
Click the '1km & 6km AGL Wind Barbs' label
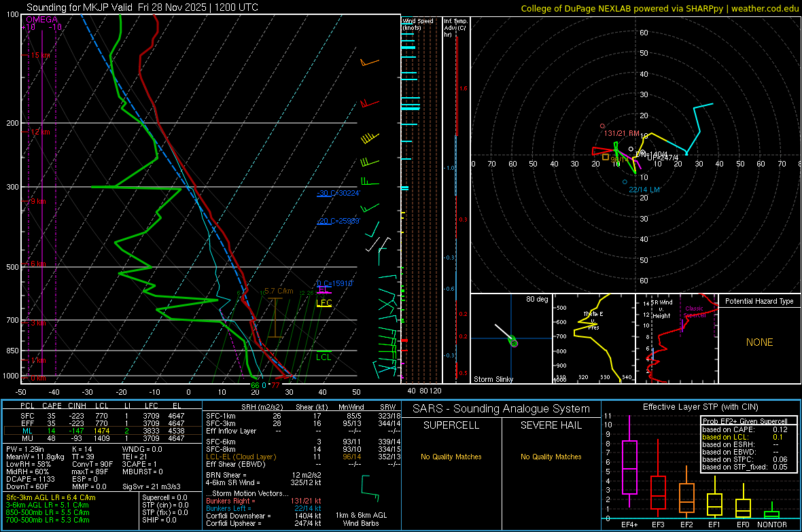[361, 519]
